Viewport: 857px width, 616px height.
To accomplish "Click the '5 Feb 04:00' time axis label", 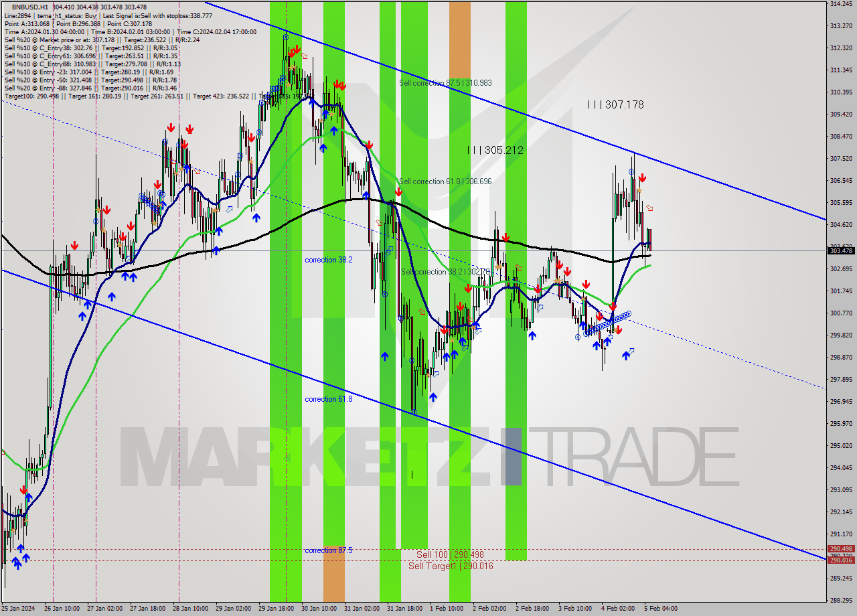I will click(x=661, y=609).
